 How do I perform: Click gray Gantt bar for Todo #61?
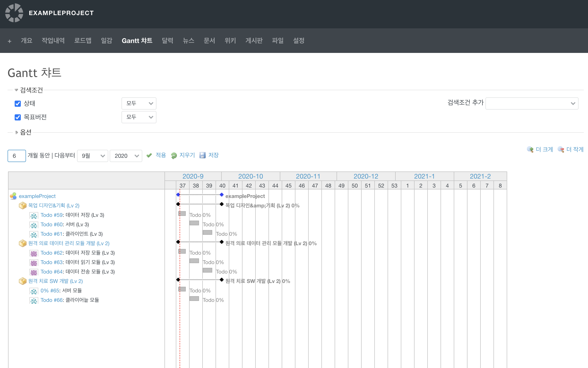tap(207, 232)
